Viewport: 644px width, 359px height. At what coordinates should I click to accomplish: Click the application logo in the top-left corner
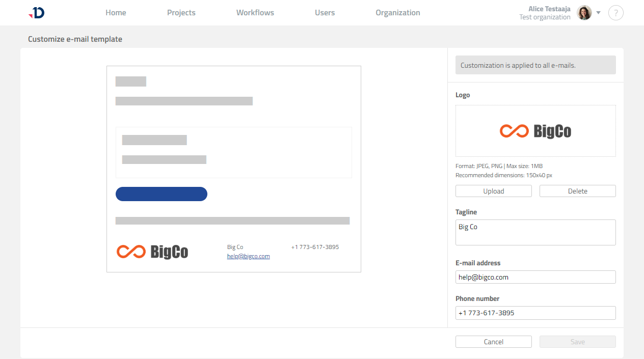click(35, 12)
